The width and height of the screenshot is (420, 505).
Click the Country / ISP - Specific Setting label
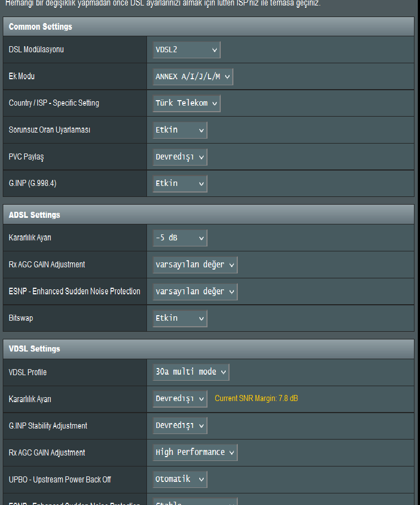(54, 103)
